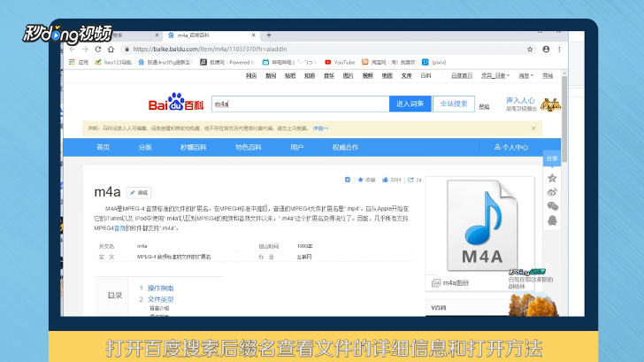The width and height of the screenshot is (644, 362).
Task: Click the share arrow icon showing 24
Action: tap(410, 180)
